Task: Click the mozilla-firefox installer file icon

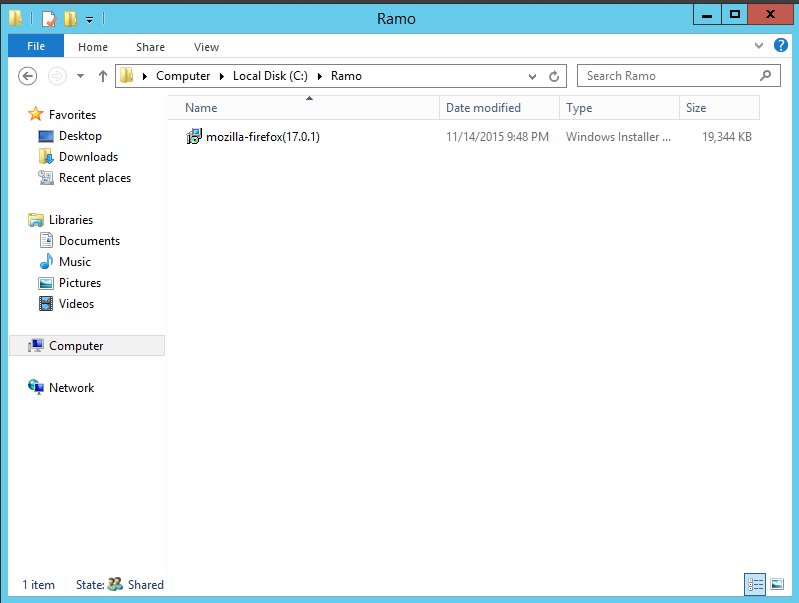Action: point(194,137)
